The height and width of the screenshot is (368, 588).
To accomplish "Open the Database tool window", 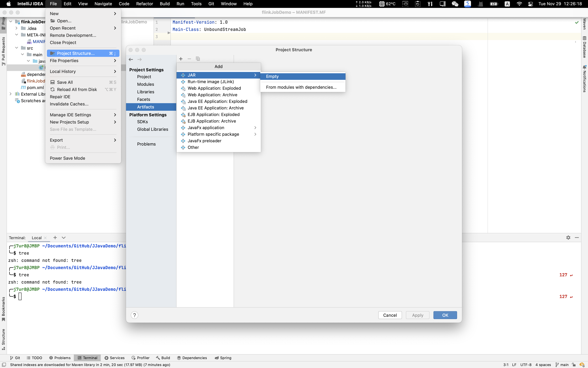I will pos(585,47).
